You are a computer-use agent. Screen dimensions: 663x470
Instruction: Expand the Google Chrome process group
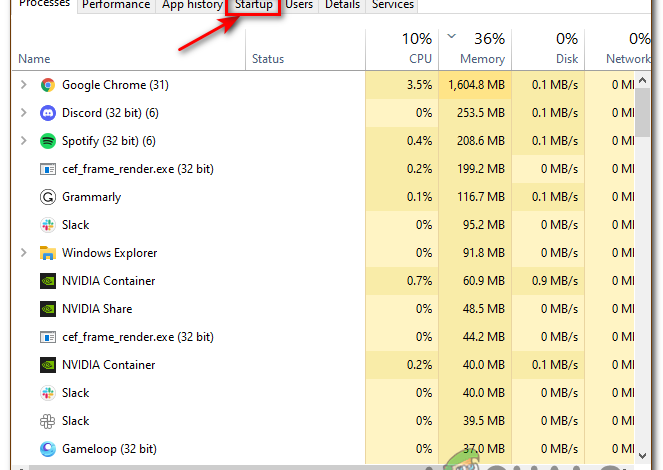coord(24,85)
